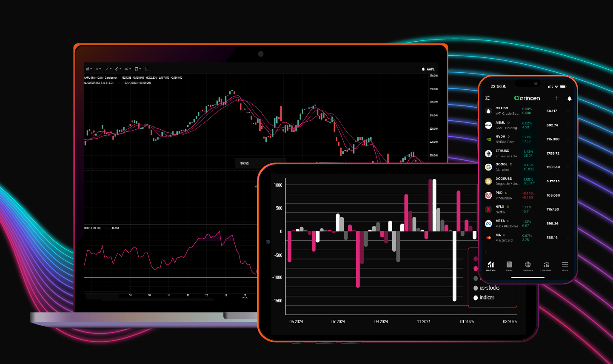This screenshot has width=613, height=364.
Task: Open the D timeframe dropdown on laptop chart
Action: click(x=98, y=69)
